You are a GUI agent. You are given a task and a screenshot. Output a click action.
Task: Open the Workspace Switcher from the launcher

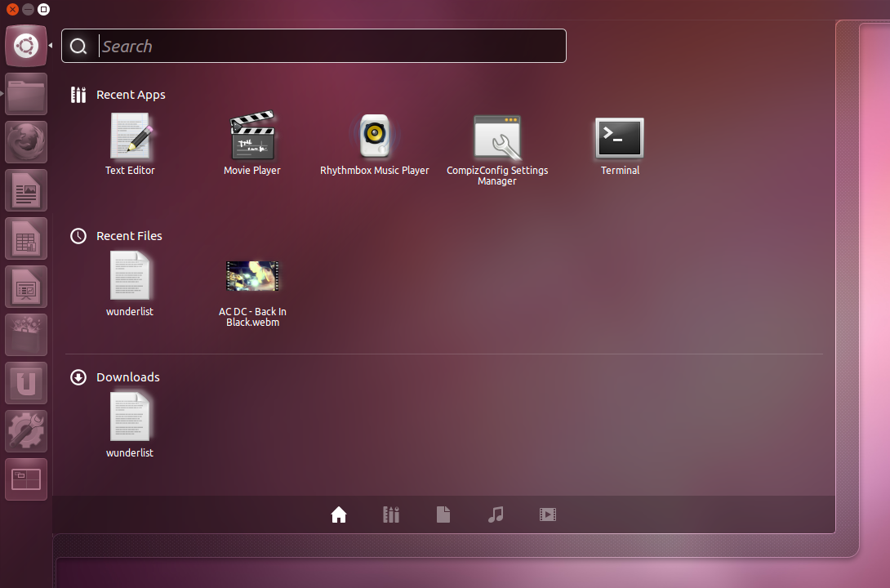coord(26,479)
